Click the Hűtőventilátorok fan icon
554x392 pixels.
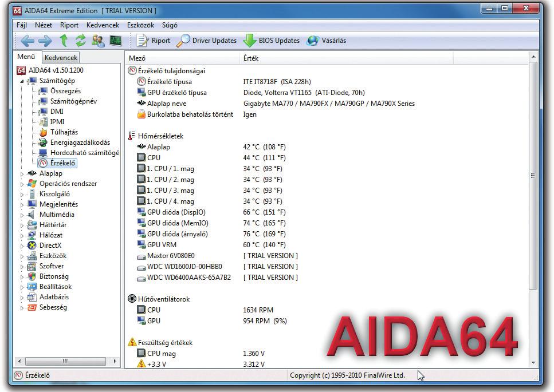132,299
